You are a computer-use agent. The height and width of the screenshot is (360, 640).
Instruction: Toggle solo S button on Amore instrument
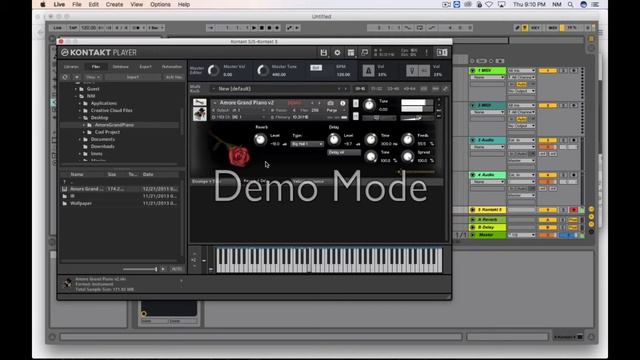click(x=356, y=103)
